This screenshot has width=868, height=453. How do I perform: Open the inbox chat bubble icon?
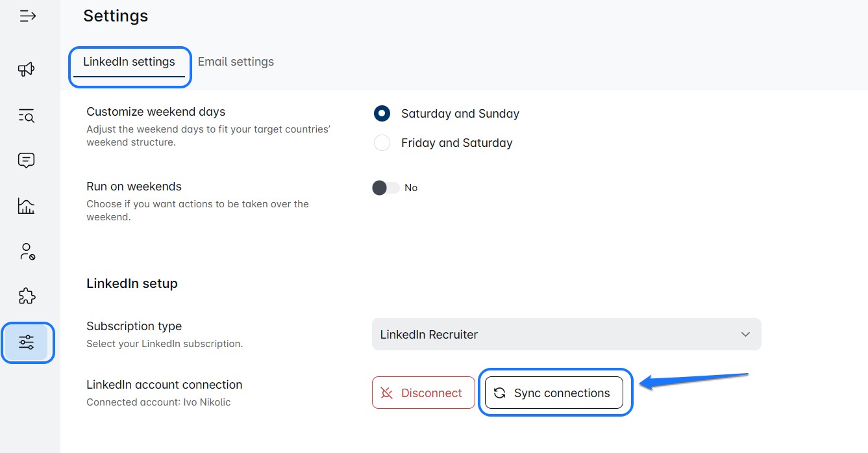(x=26, y=161)
